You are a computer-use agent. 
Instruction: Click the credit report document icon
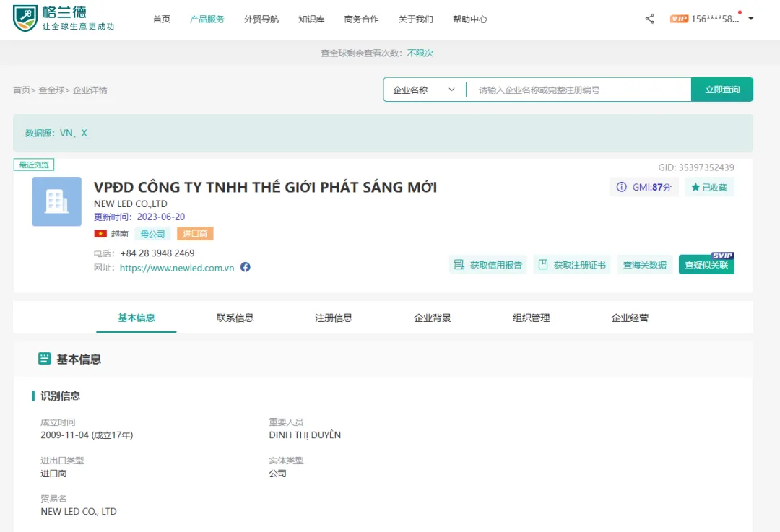click(459, 265)
